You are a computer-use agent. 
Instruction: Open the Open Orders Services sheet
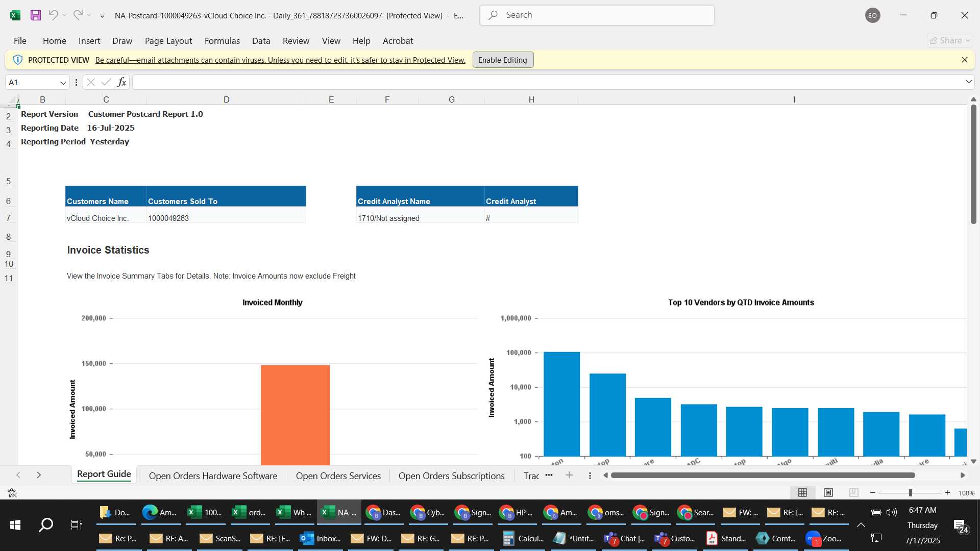pos(338,475)
